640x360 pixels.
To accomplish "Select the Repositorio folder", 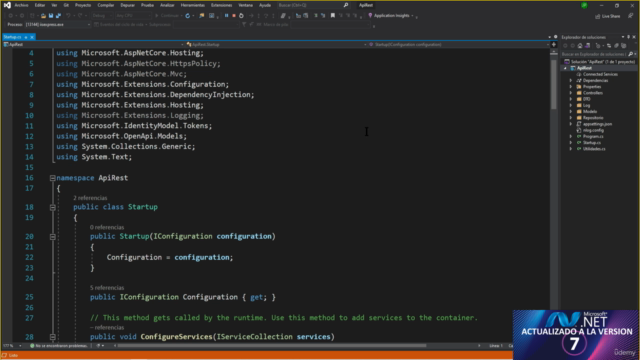I will pos(593,118).
